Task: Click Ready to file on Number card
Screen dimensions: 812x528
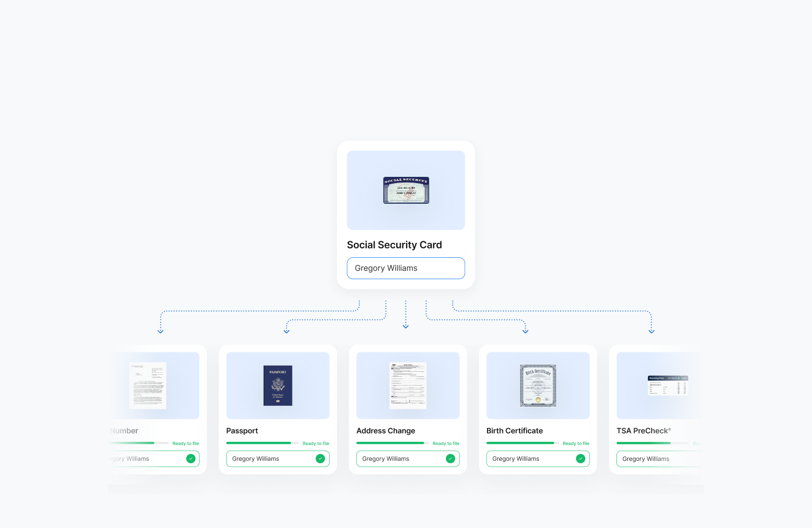Action: point(186,443)
